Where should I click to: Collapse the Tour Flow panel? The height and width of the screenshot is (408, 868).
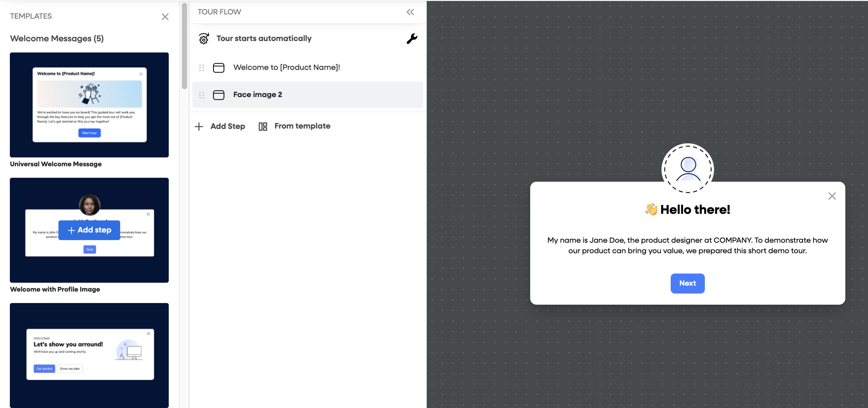click(410, 12)
